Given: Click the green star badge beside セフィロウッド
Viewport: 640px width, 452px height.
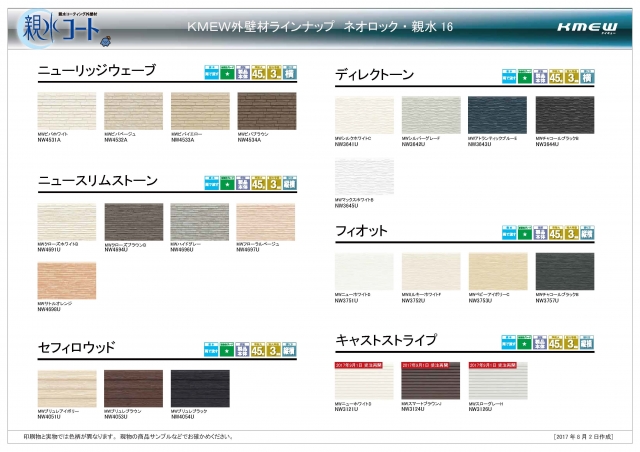Looking at the screenshot, I should 227,350.
